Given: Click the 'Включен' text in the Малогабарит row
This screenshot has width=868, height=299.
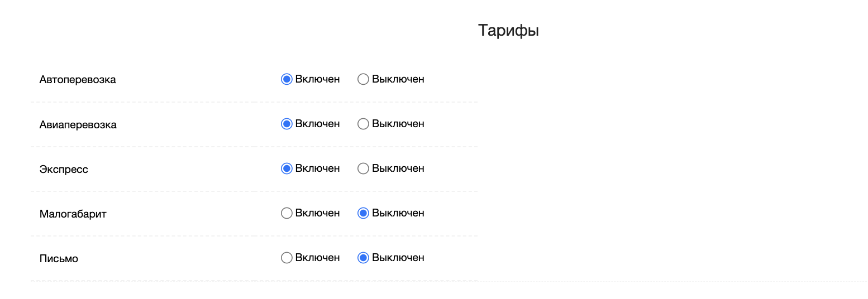Looking at the screenshot, I should coord(317,213).
